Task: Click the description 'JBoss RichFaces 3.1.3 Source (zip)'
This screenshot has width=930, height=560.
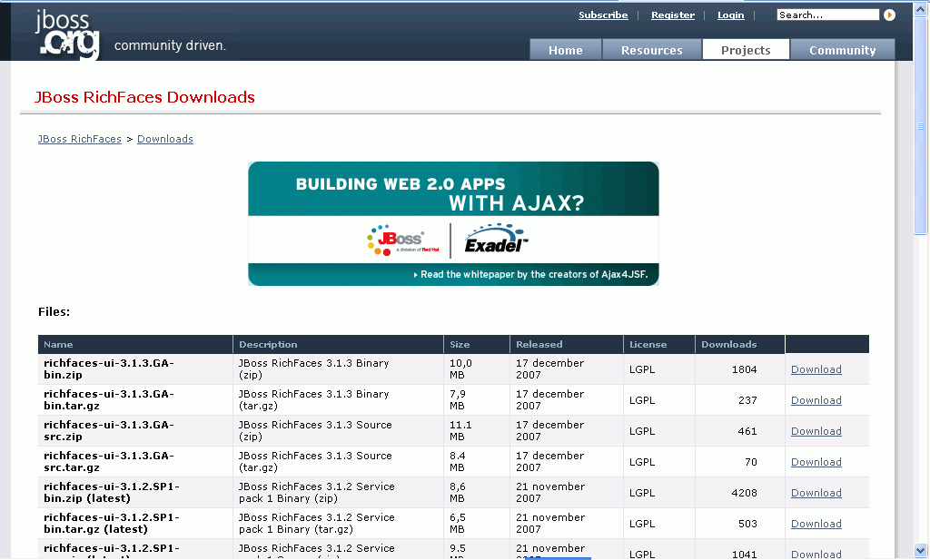Action: (315, 430)
